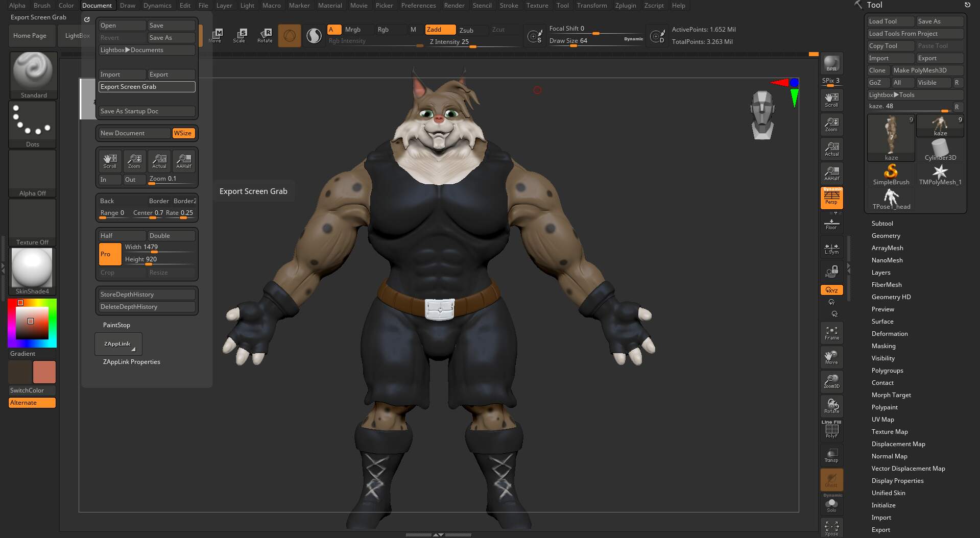The image size is (980, 538).
Task: Click the Frame icon
Action: [x=831, y=333]
